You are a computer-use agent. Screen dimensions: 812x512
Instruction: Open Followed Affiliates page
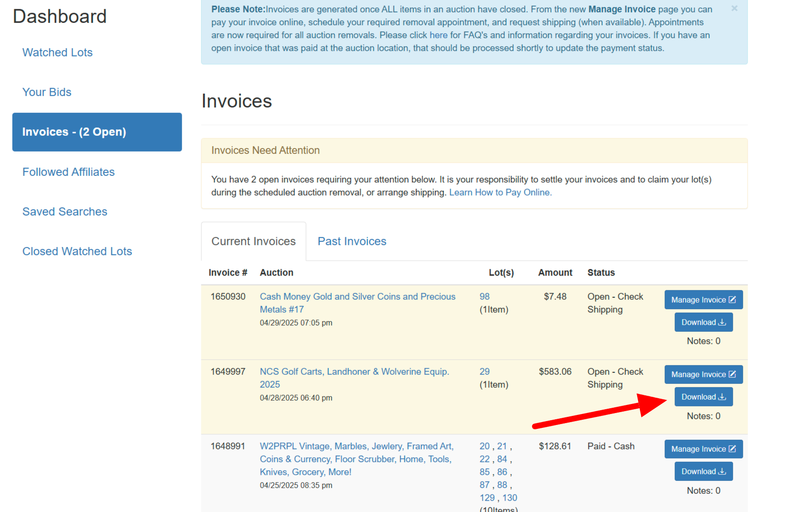(68, 172)
